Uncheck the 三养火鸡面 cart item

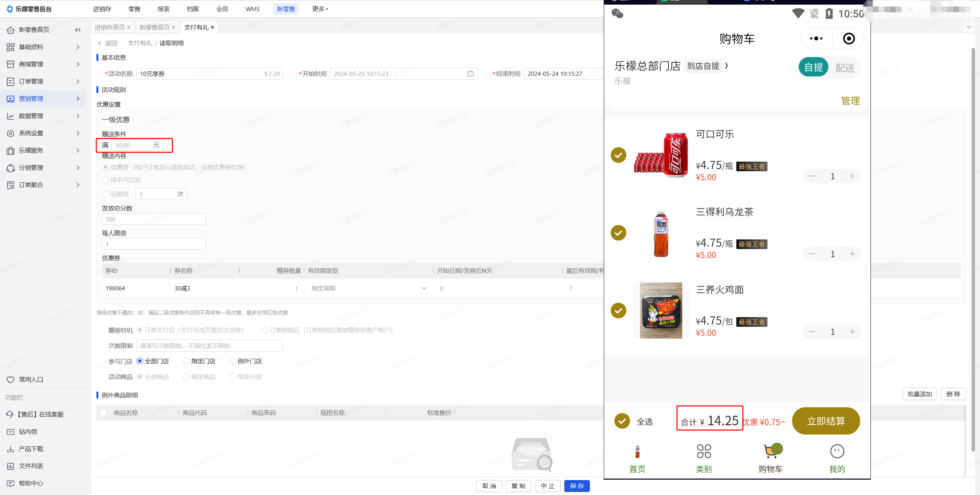[x=618, y=310]
